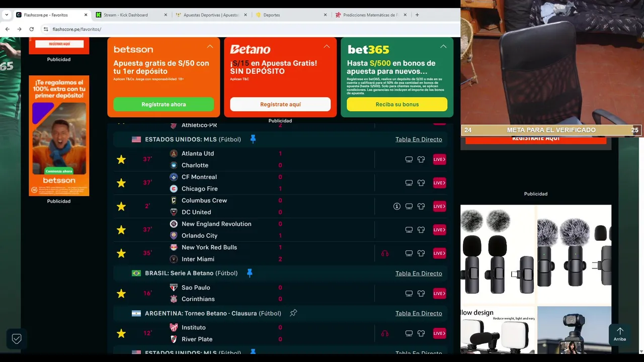The height and width of the screenshot is (362, 644).
Task: Click LIVE button for New York Red Bulls match
Action: click(x=440, y=253)
